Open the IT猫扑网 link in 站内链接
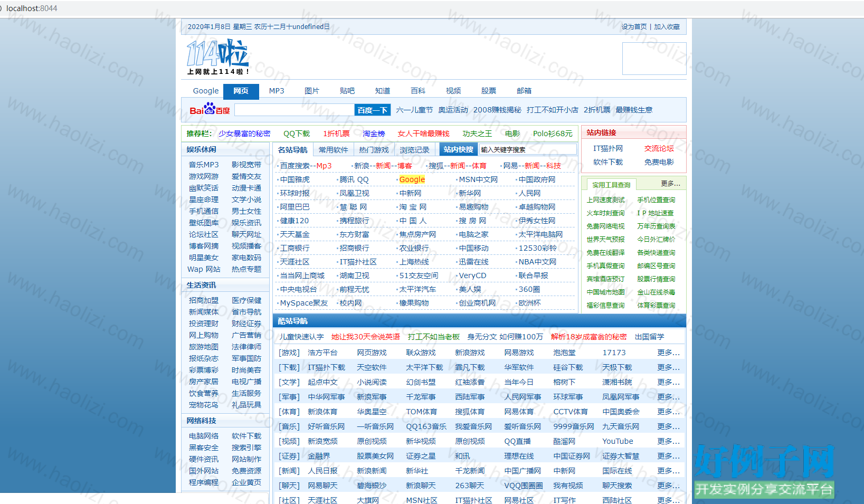Image resolution: width=864 pixels, height=504 pixels. pos(608,149)
